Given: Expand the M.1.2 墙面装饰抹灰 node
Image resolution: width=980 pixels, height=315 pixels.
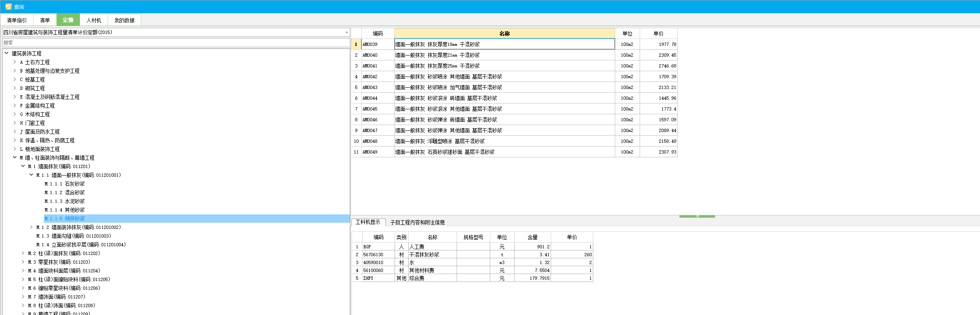Looking at the screenshot, I should 31,227.
